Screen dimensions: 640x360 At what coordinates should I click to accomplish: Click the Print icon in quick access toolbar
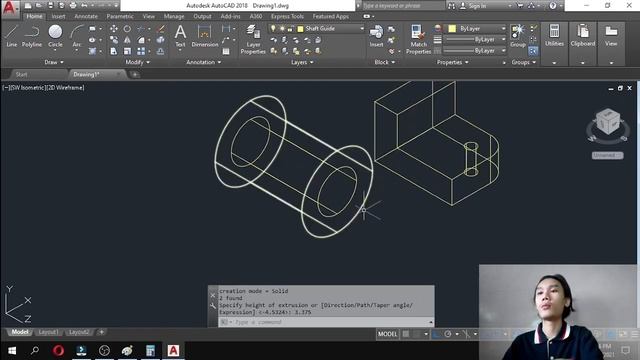(x=73, y=6)
